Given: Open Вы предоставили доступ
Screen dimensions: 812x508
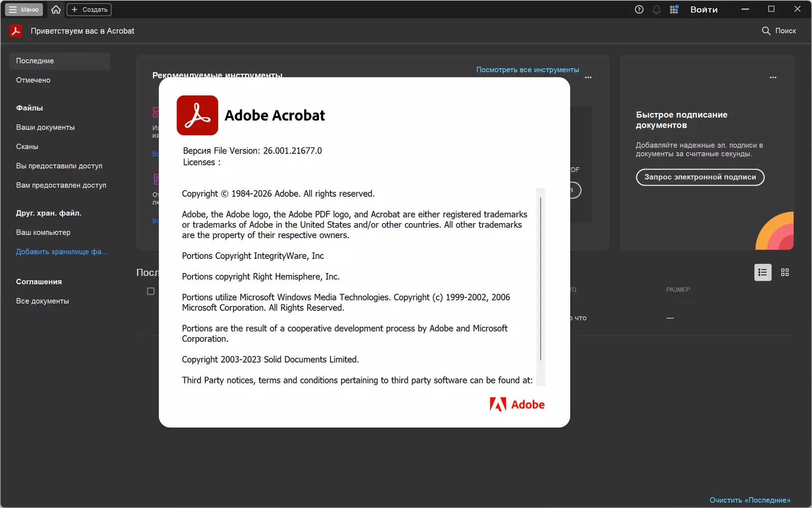Looking at the screenshot, I should pos(60,166).
